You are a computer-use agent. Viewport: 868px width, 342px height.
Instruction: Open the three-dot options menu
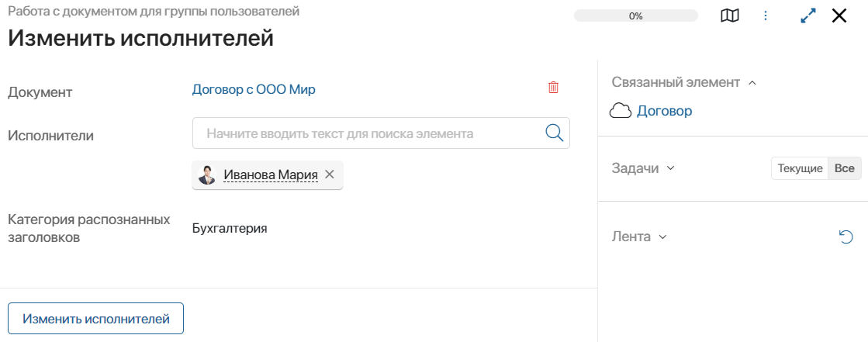(766, 16)
